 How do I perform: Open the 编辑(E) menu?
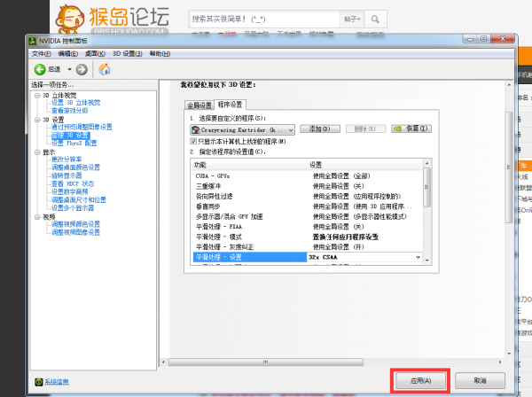[x=68, y=54]
